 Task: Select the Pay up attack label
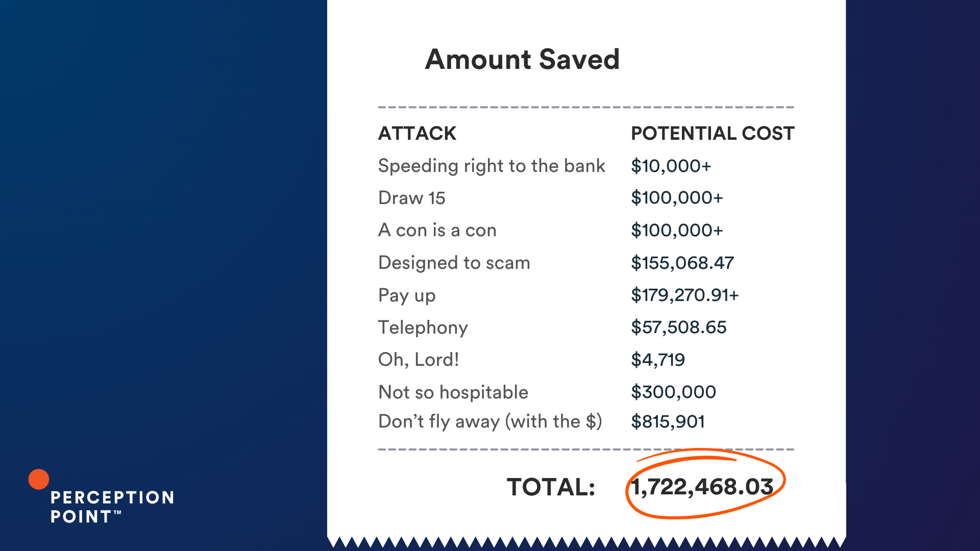coord(407,295)
